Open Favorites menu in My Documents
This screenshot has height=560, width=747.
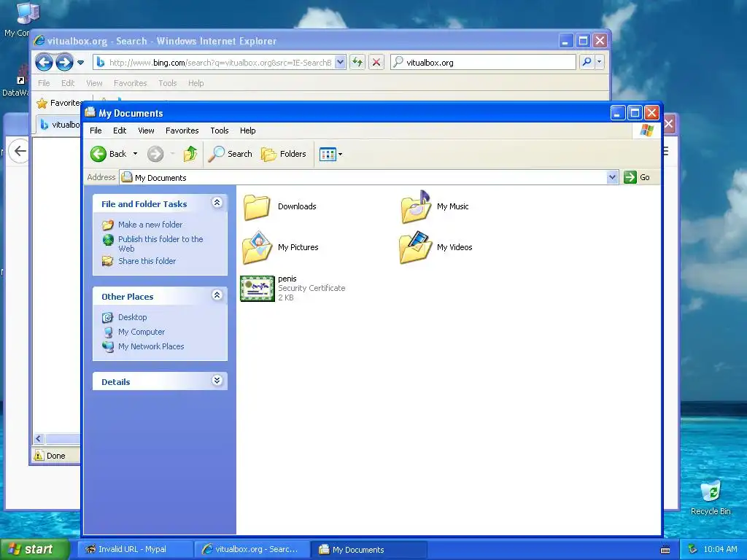(x=182, y=131)
